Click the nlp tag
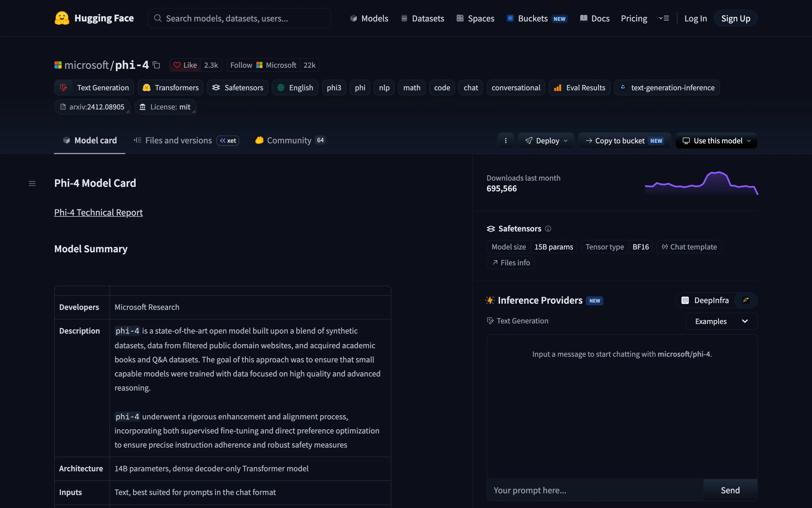Screen dimensions: 812x508 [384, 88]
